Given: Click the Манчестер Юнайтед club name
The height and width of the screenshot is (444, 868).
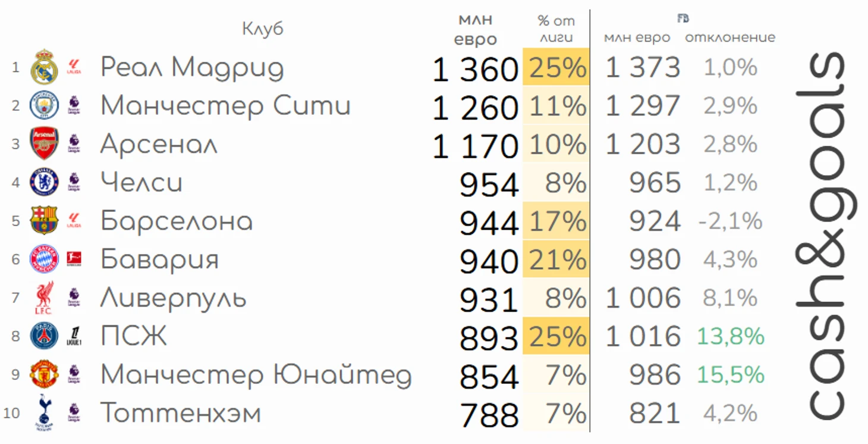Looking at the screenshot, I should [x=256, y=375].
